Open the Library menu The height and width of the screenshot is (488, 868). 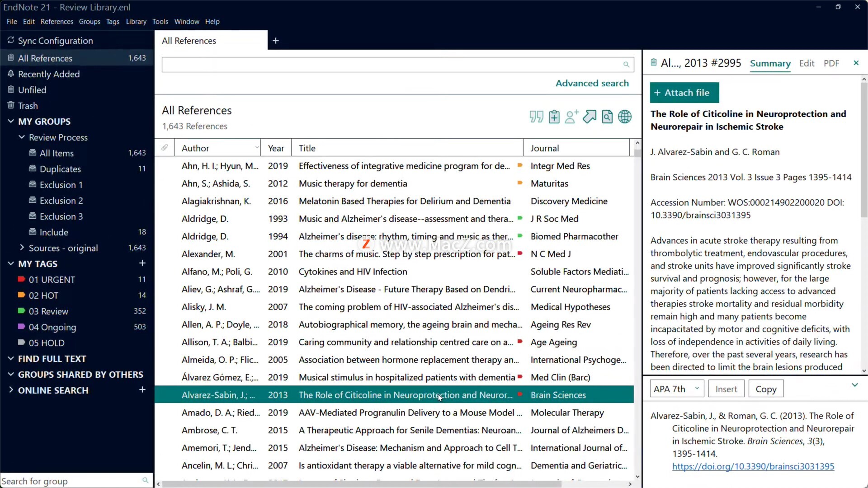136,21
